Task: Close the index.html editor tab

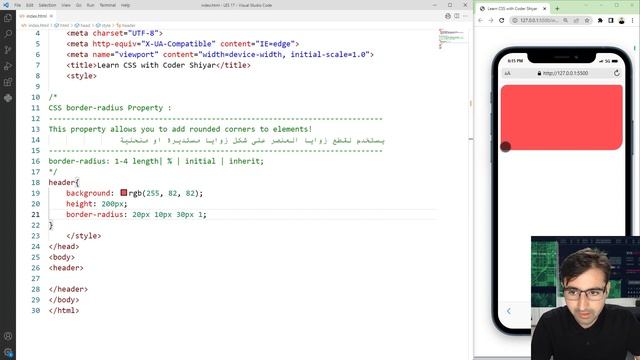Action: [x=51, y=16]
